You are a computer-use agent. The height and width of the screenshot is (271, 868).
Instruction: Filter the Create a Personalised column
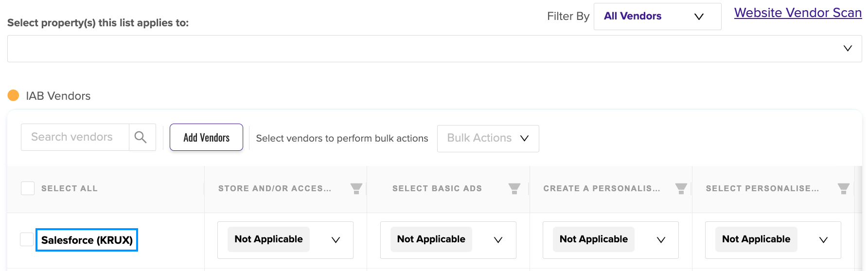click(681, 189)
